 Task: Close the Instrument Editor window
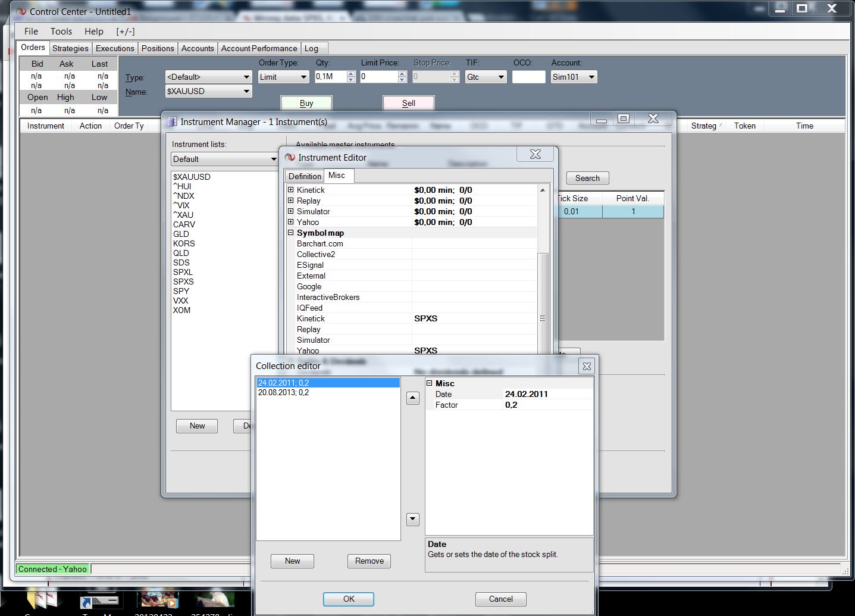535,154
